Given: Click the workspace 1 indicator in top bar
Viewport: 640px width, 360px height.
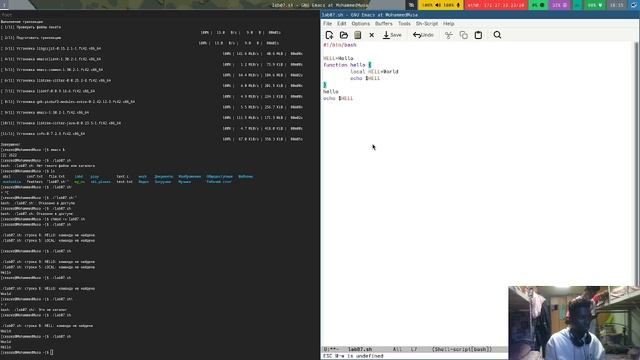Looking at the screenshot, I should pos(4,5).
